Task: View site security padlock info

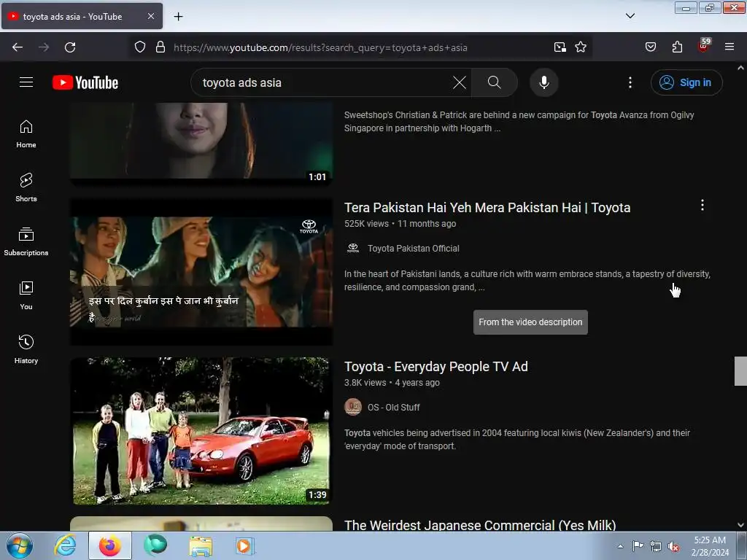Action: click(x=160, y=47)
